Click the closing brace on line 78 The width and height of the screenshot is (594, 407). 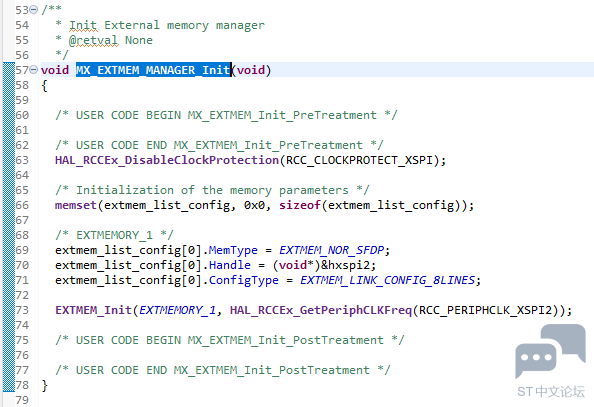point(45,385)
